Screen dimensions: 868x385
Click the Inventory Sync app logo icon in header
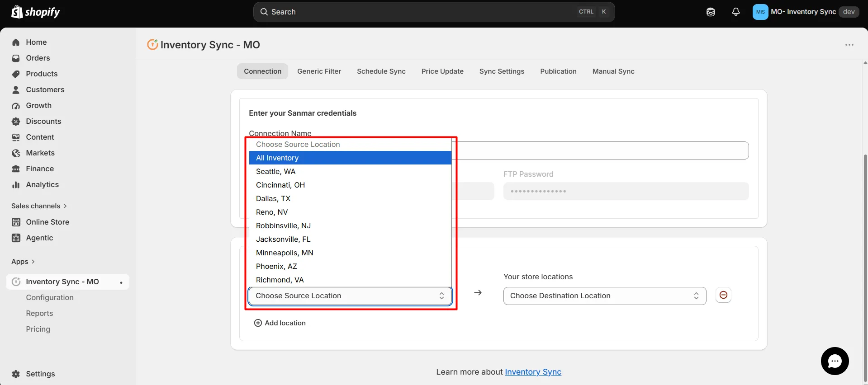click(152, 44)
